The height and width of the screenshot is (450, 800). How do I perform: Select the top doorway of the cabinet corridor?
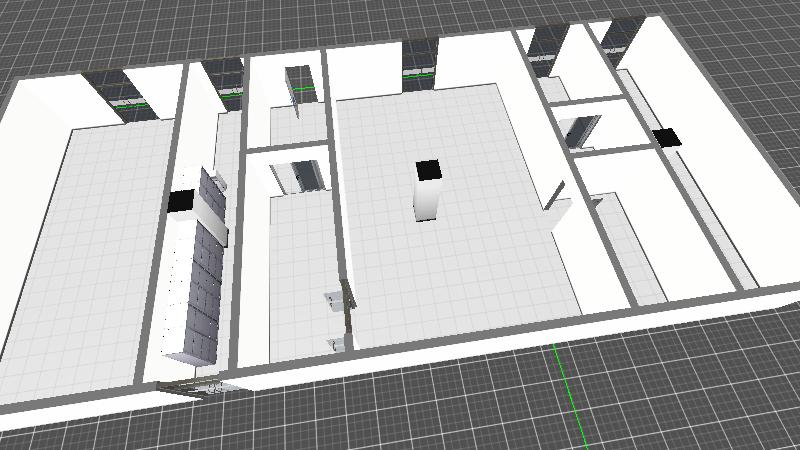click(224, 79)
